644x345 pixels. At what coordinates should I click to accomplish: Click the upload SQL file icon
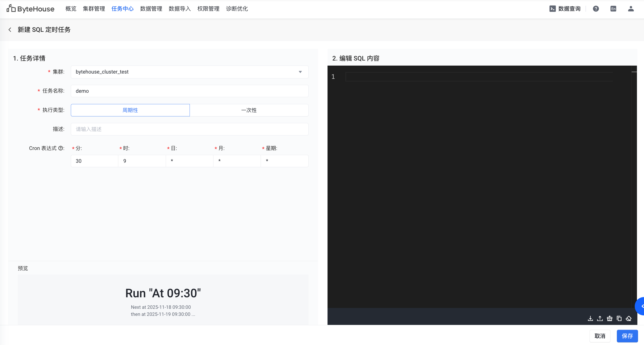click(x=600, y=318)
